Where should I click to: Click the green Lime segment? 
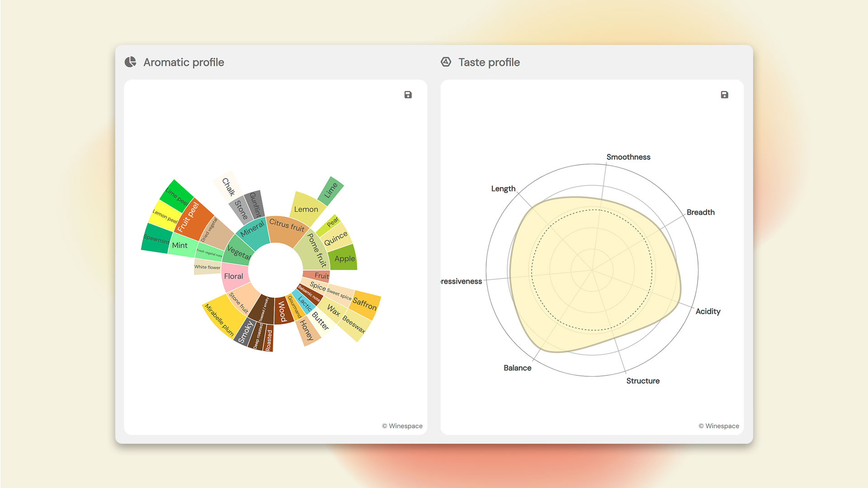[331, 190]
